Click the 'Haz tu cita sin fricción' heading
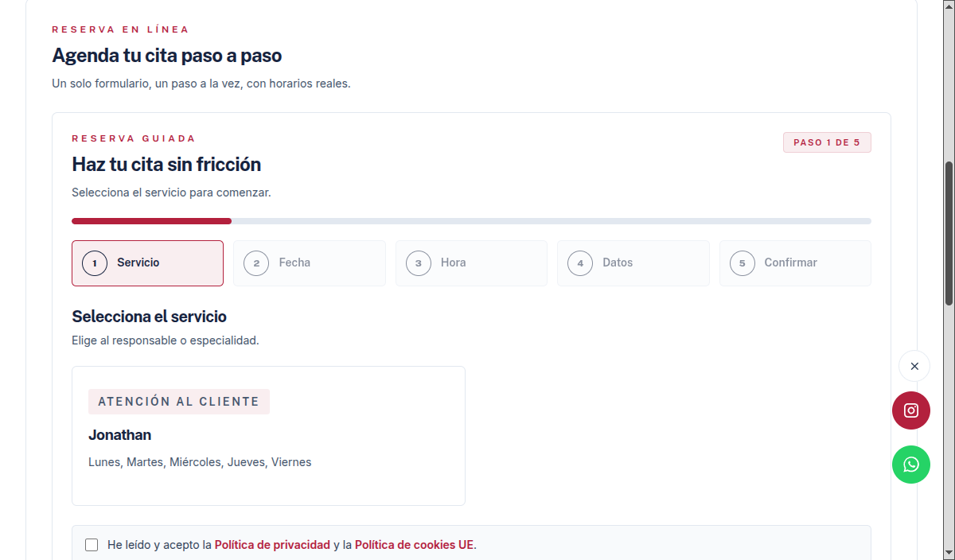This screenshot has width=955, height=560. point(166,165)
